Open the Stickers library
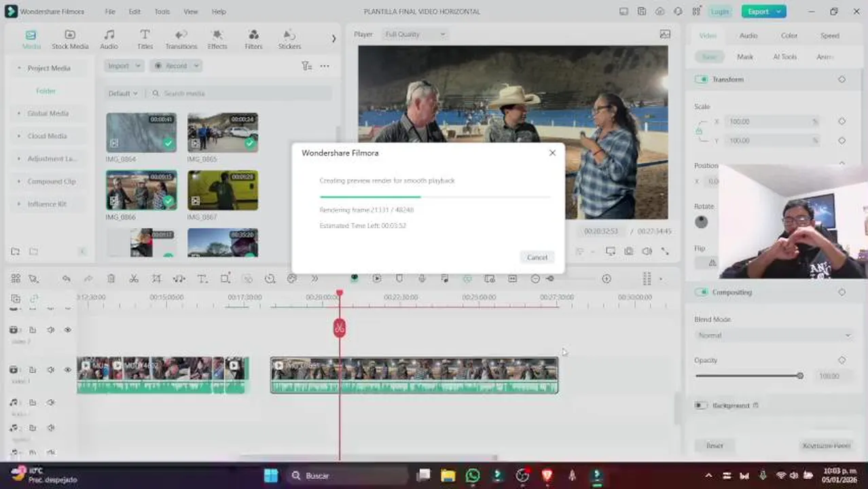 [289, 40]
